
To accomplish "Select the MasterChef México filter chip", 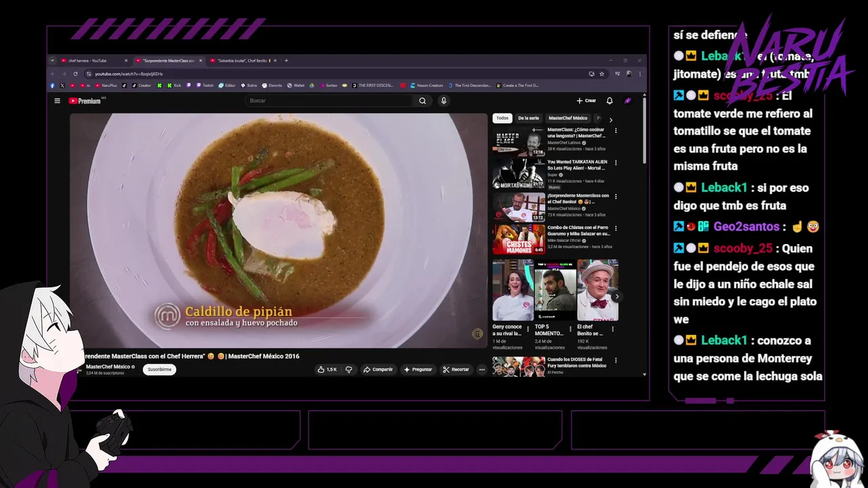I will point(568,118).
